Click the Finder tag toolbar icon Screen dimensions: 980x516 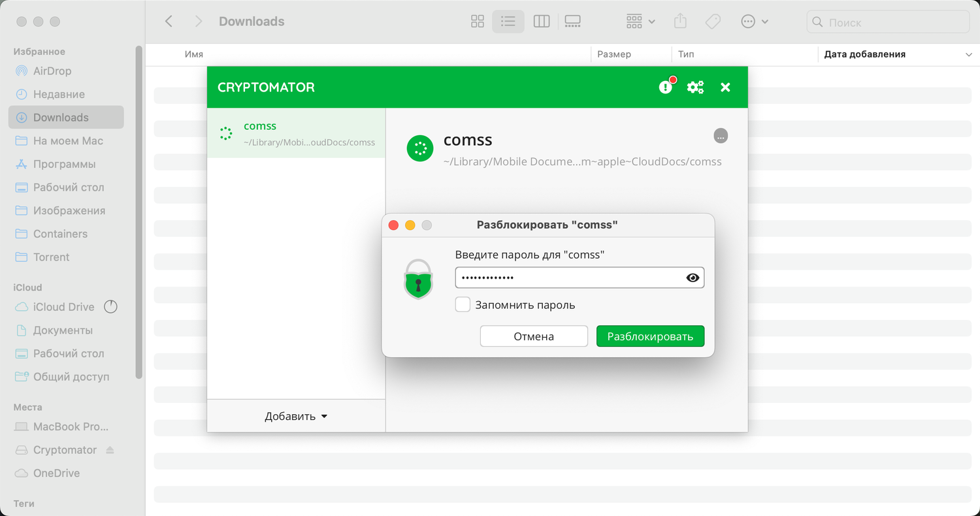point(713,22)
